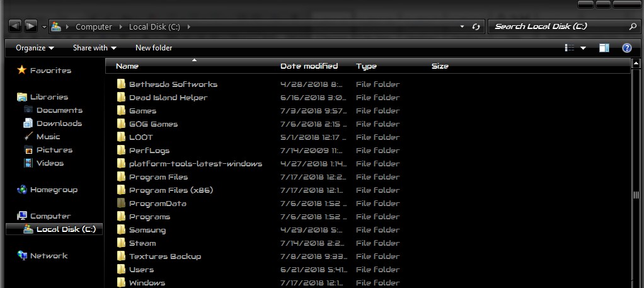Click the Homegroup globe icon

coord(22,190)
